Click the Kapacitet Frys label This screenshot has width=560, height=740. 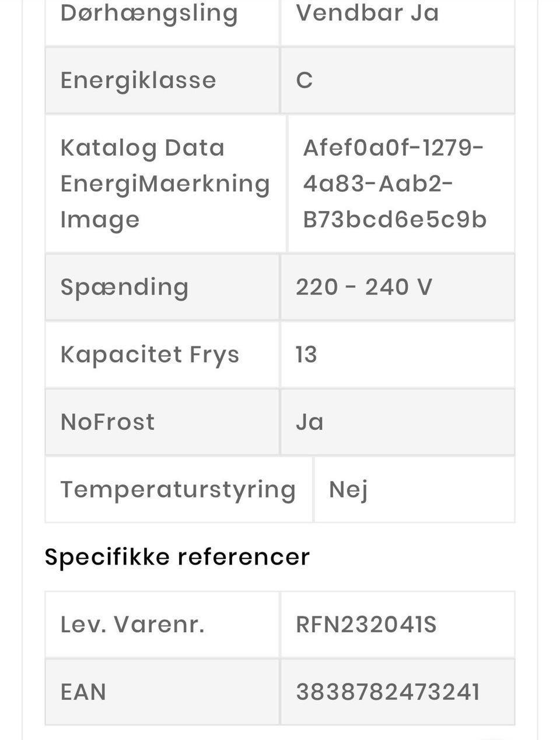(x=150, y=355)
